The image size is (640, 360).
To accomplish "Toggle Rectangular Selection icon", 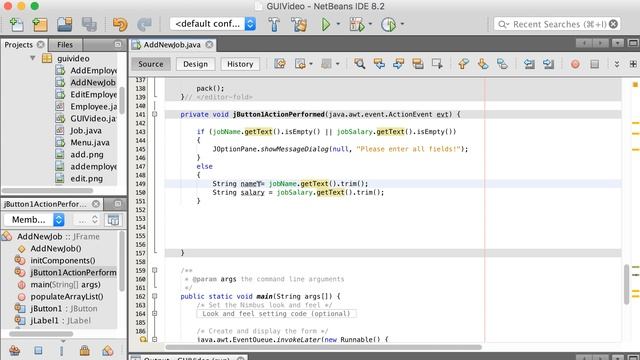I will point(437,64).
